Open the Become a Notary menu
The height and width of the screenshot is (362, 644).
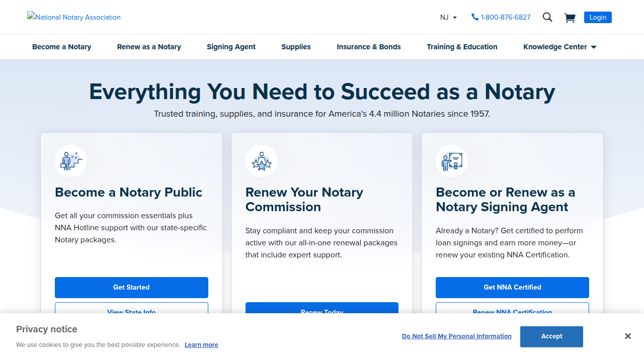(62, 47)
